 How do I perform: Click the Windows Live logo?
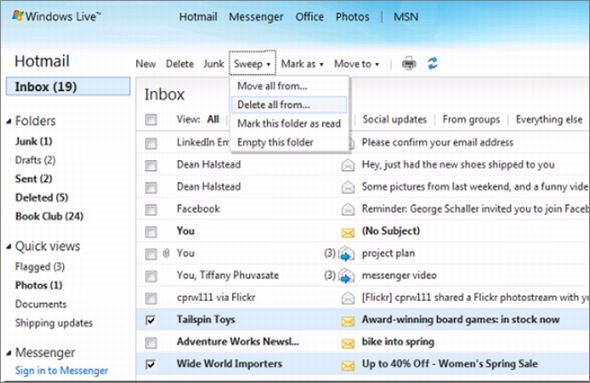coord(56,17)
